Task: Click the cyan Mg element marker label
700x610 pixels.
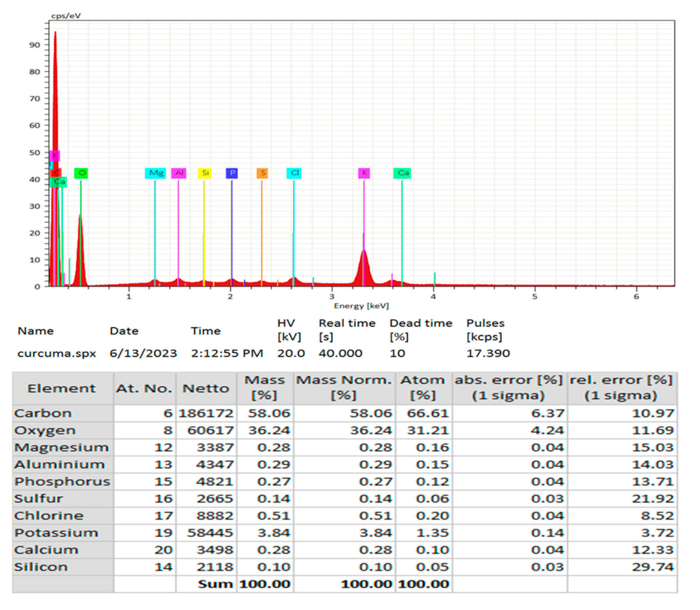Action: 156,173
